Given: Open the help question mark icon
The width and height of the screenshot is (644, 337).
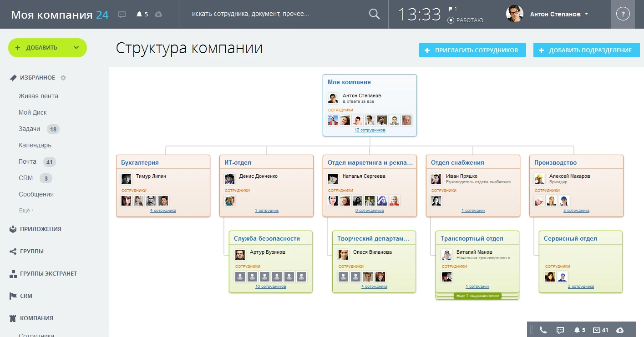Looking at the screenshot, I should tap(623, 14).
